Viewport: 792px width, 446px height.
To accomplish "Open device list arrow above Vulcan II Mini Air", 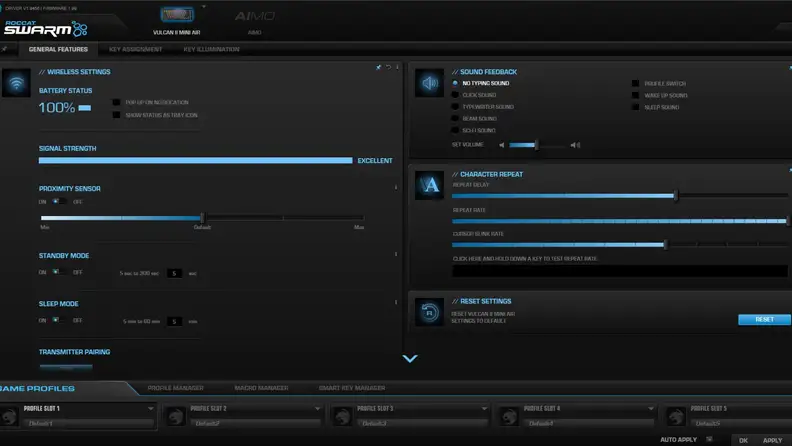I will coord(204,7).
